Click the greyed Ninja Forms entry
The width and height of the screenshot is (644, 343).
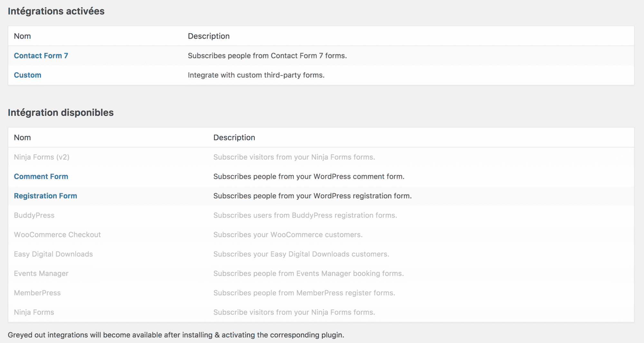coord(34,312)
